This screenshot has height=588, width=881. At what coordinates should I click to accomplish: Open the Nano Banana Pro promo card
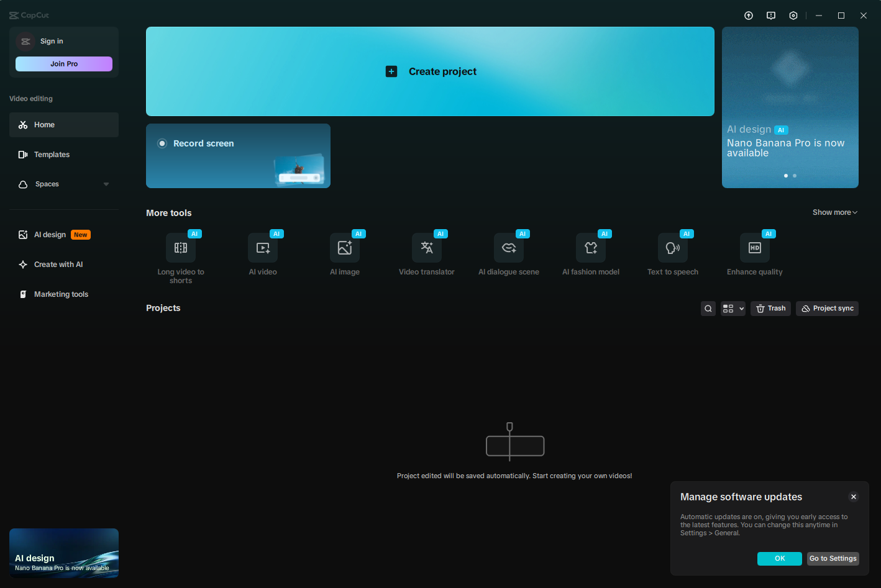(x=790, y=107)
